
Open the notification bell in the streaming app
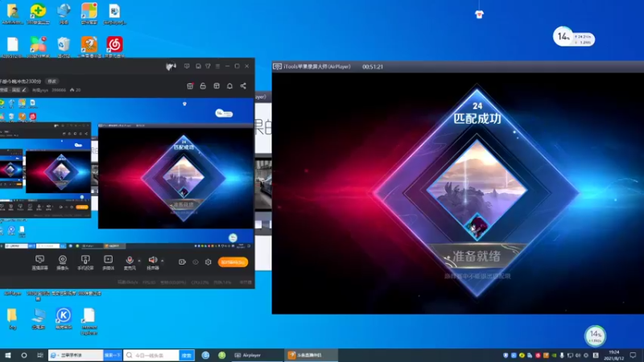coord(229,86)
